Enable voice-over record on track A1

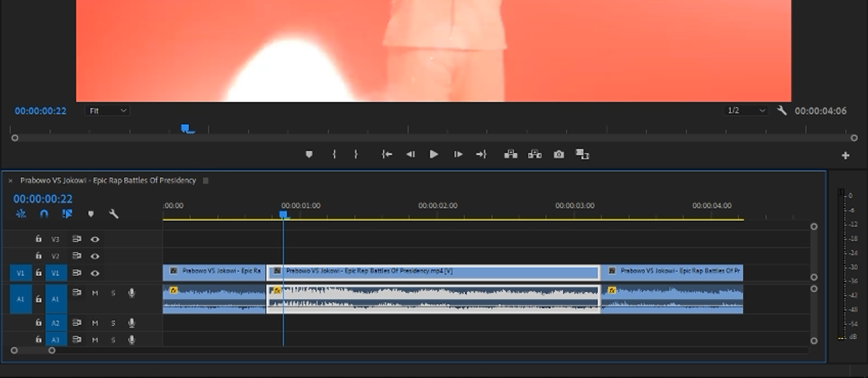tap(132, 293)
